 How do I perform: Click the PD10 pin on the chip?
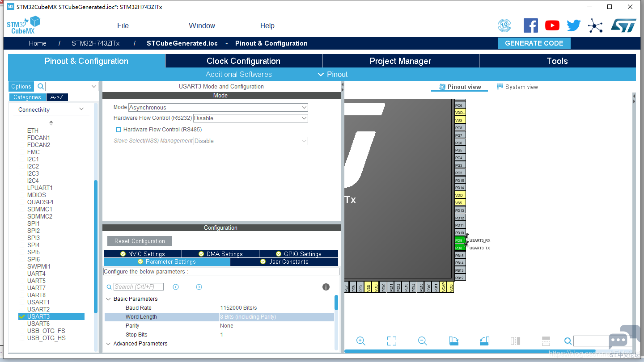[x=460, y=233]
